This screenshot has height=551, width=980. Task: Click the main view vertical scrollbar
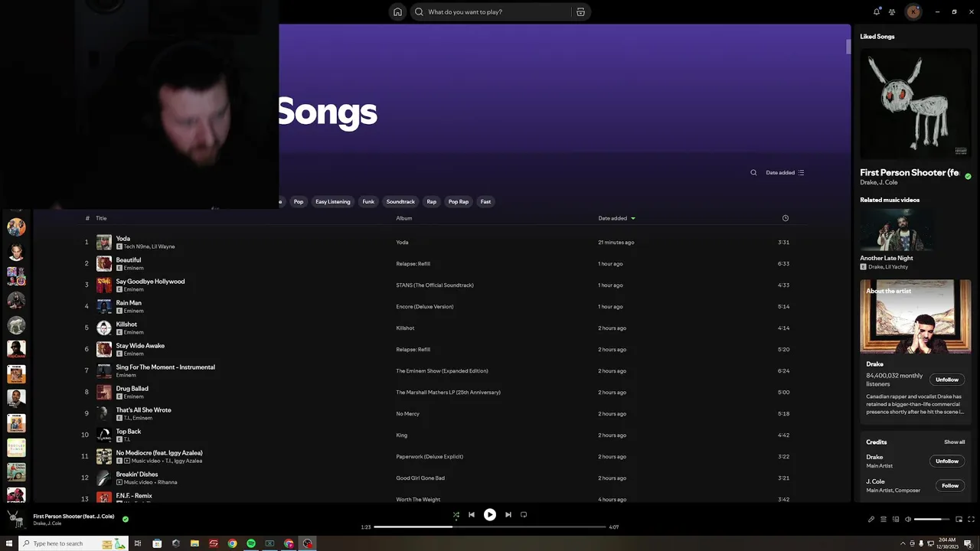(x=848, y=47)
